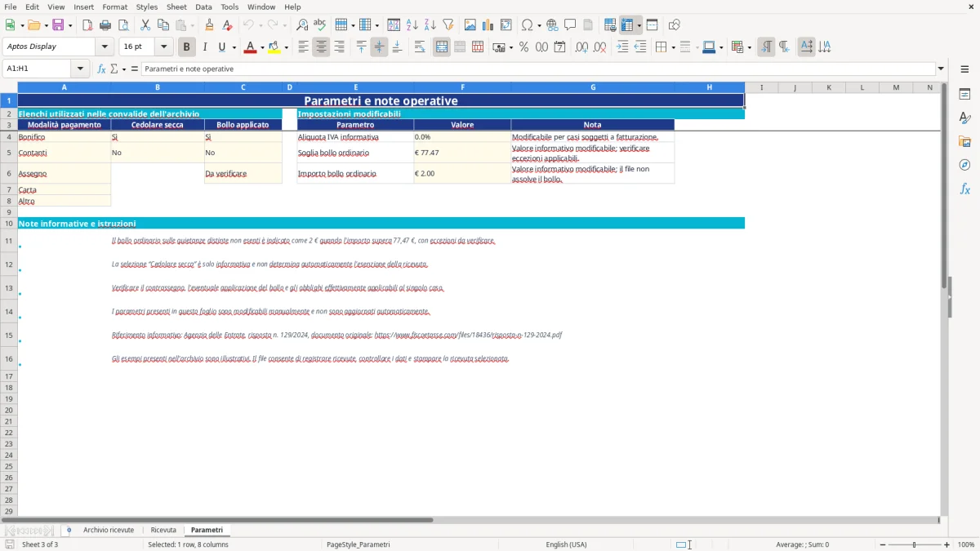980x551 pixels.
Task: Open the Tools menu
Action: point(229,7)
